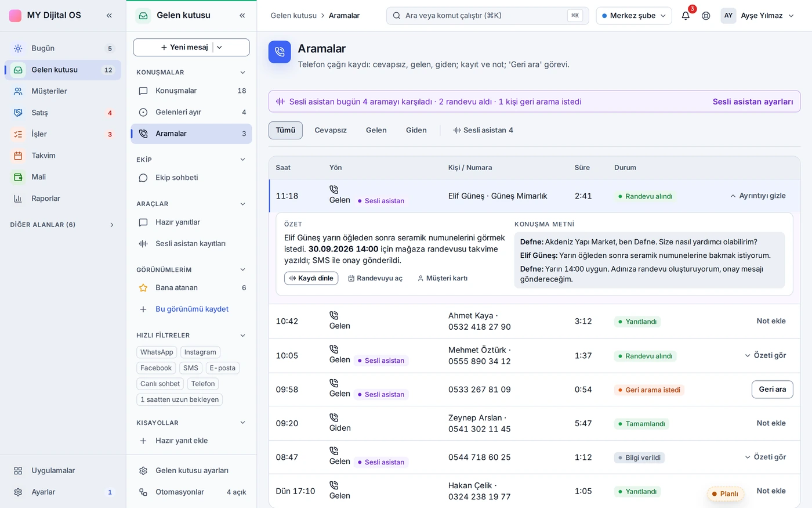This screenshot has width=812, height=508.
Task: Collapse the KONUŞMALAR section
Action: [242, 73]
